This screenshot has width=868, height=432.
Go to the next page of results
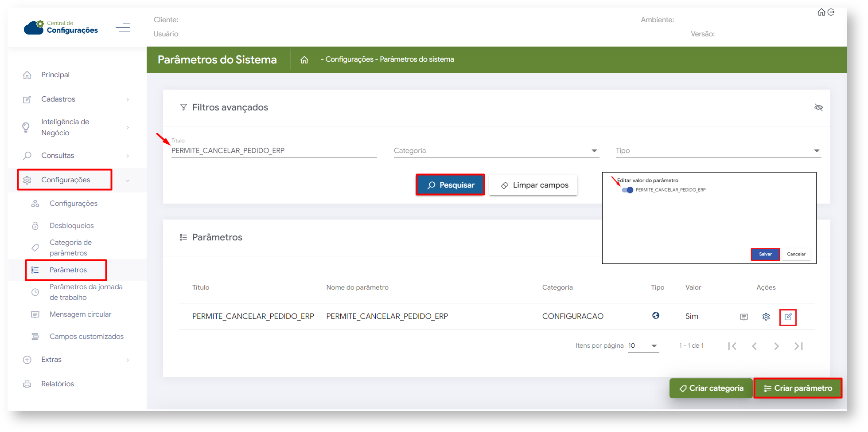pyautogui.click(x=776, y=346)
